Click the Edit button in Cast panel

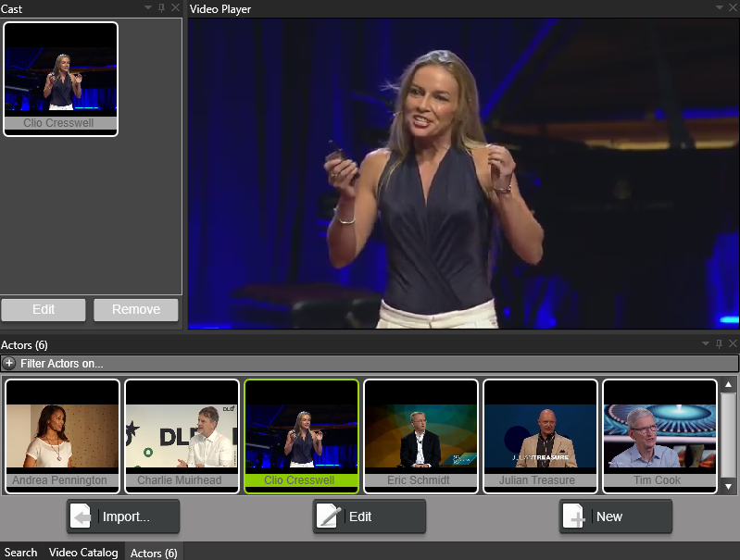tap(44, 309)
